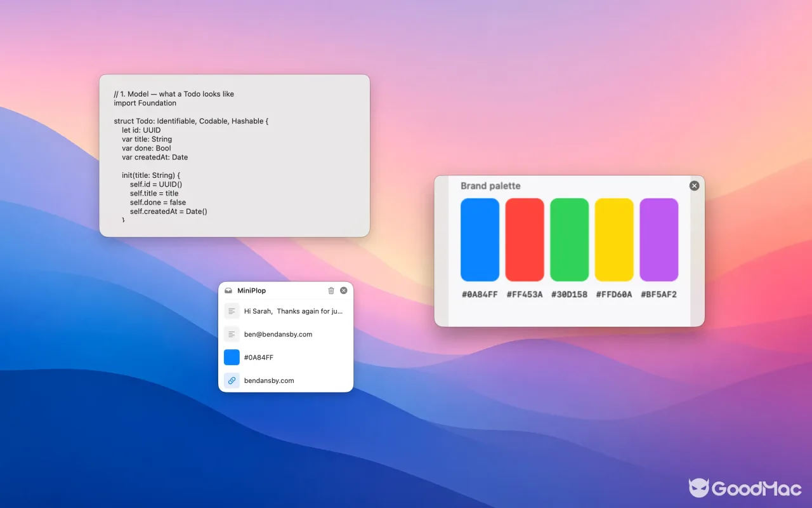Click the "var createdAt: Date" code line

[155, 157]
